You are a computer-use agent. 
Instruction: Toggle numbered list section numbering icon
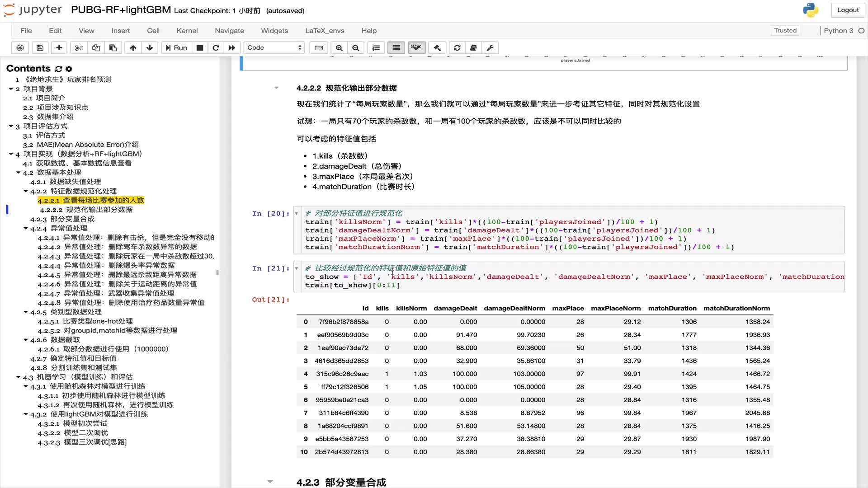376,48
